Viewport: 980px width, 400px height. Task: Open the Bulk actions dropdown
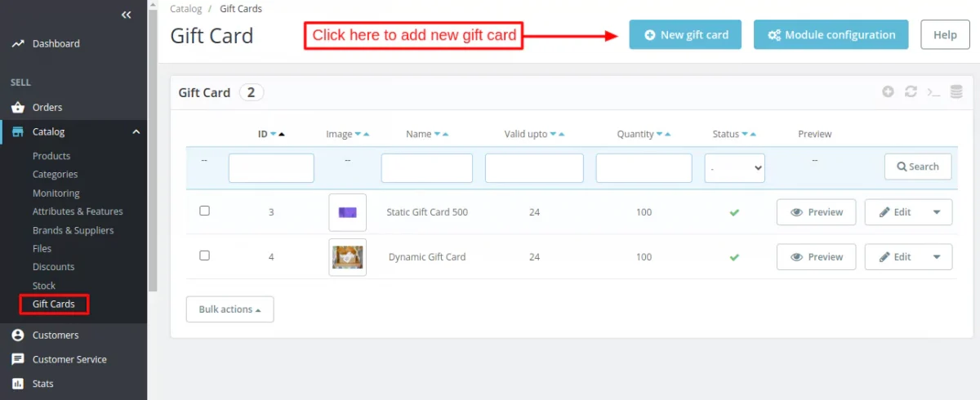pyautogui.click(x=229, y=309)
